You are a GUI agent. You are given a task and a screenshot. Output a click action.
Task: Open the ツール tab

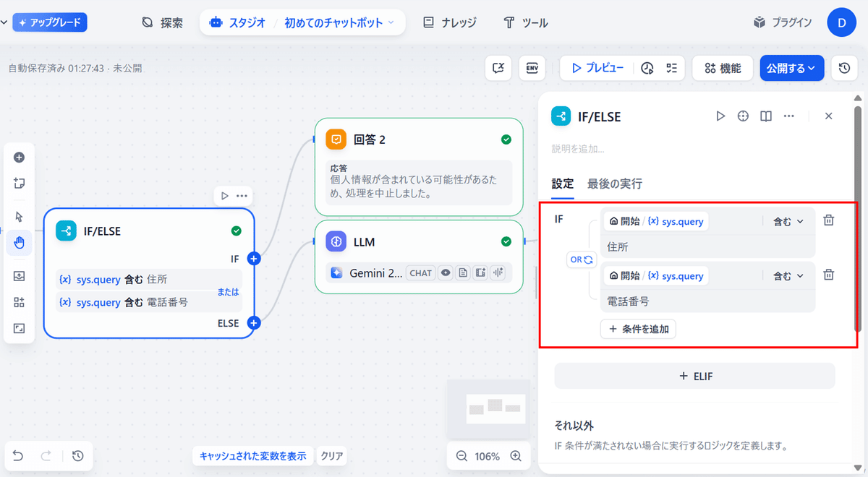click(526, 23)
